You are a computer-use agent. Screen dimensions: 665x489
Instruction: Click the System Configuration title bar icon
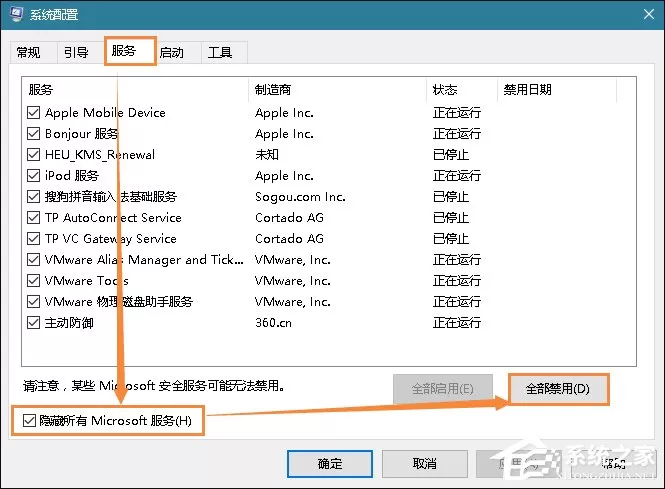tap(16, 14)
